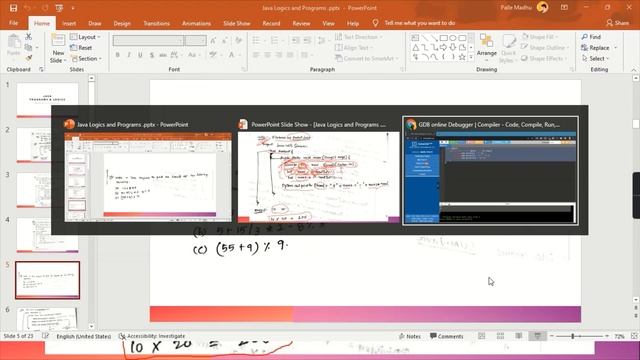This screenshot has width=640, height=360.
Task: Click the Slide Show view icon in status bar
Action: [x=538, y=336]
